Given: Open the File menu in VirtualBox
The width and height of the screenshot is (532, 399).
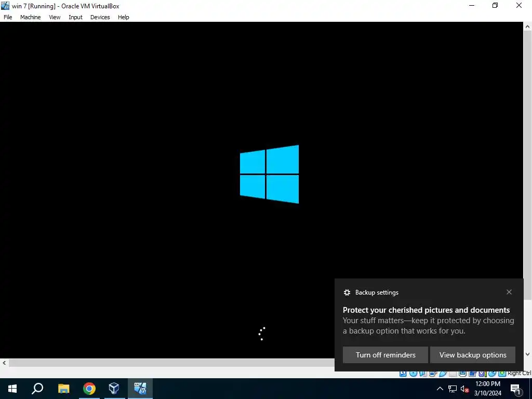Looking at the screenshot, I should pos(8,17).
